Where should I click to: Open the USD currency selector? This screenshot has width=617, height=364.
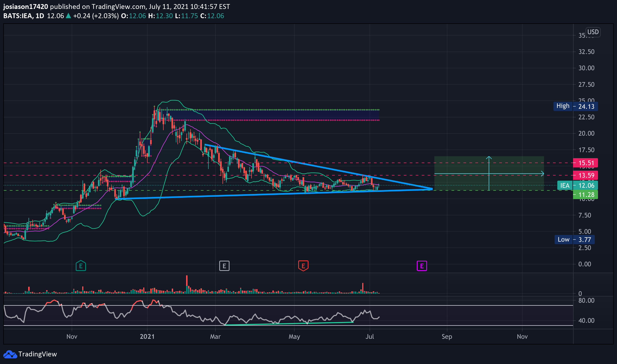[x=593, y=32]
